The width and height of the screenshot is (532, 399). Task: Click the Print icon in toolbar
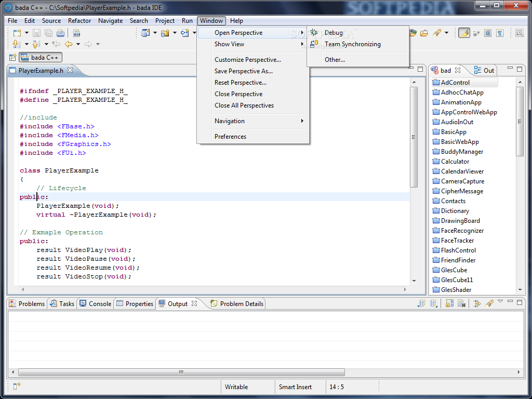coord(60,33)
